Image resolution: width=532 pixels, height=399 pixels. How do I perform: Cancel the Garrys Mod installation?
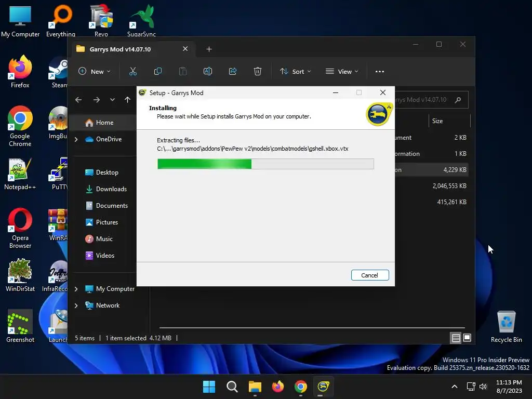(x=370, y=275)
